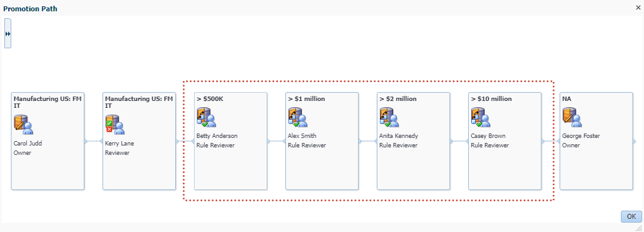644x232 pixels.
Task: Click 'Rule Reviewer' under Betty Anderson
Action: pos(216,145)
